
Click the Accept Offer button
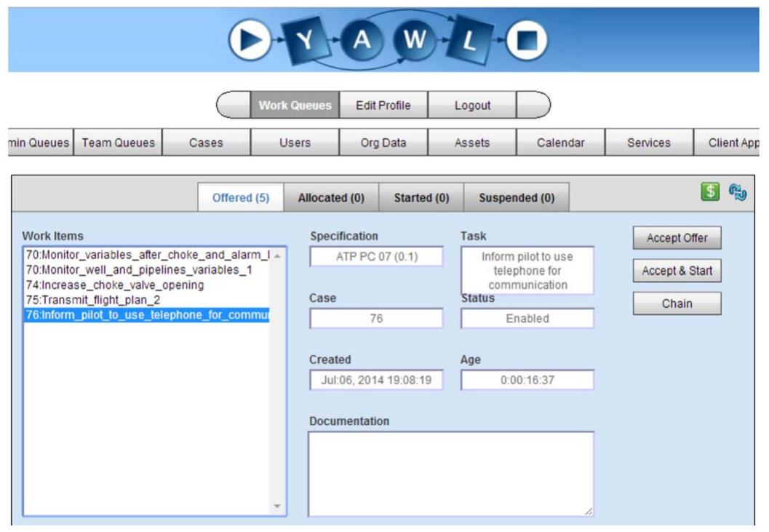point(677,238)
